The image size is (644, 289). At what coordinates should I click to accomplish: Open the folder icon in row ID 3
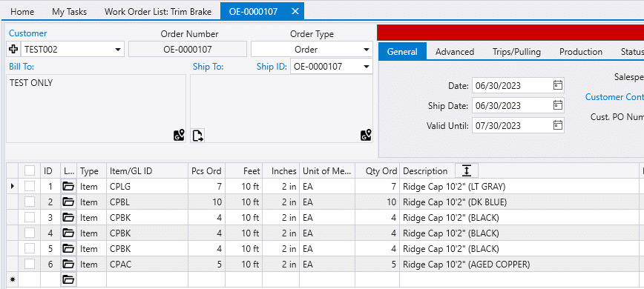click(68, 218)
